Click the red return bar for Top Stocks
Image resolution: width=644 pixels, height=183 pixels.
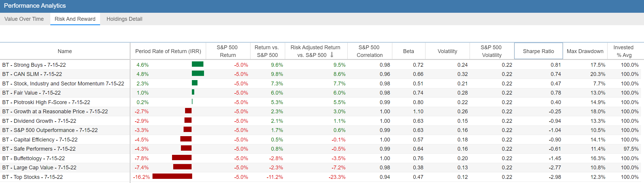point(172,176)
